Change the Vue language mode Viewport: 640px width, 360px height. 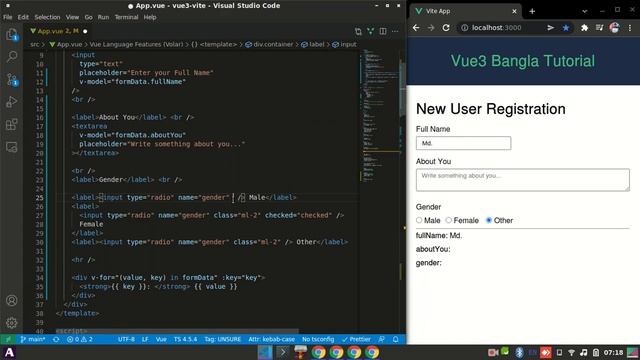pyautogui.click(x=161, y=339)
